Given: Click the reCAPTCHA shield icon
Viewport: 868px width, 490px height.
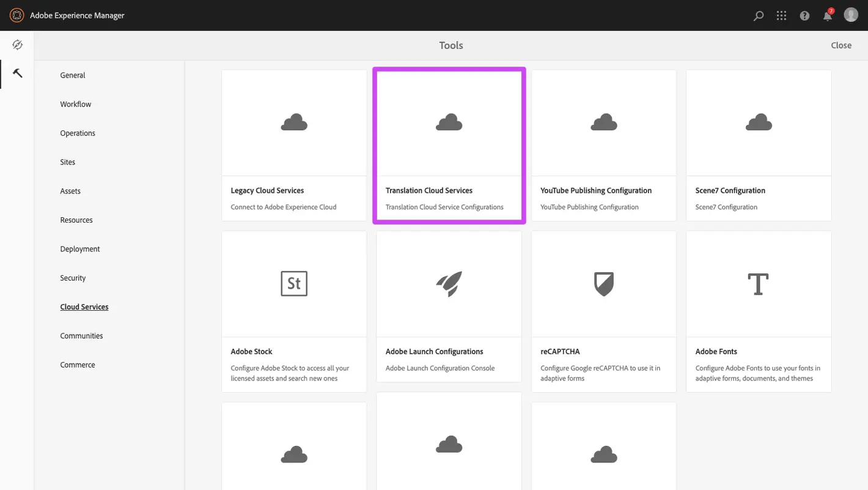Looking at the screenshot, I should pos(604,284).
